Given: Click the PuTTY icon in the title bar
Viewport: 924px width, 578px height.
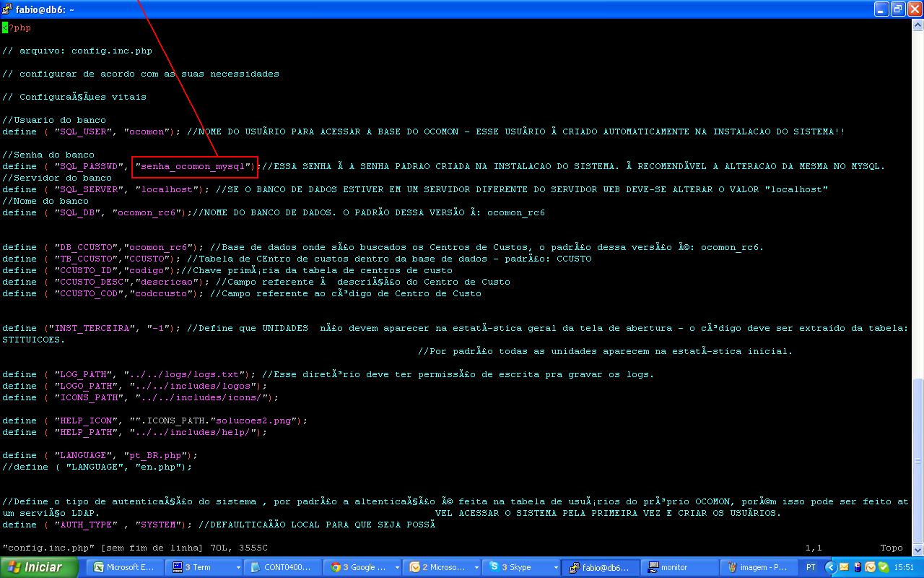Looking at the screenshot, I should pyautogui.click(x=6, y=9).
